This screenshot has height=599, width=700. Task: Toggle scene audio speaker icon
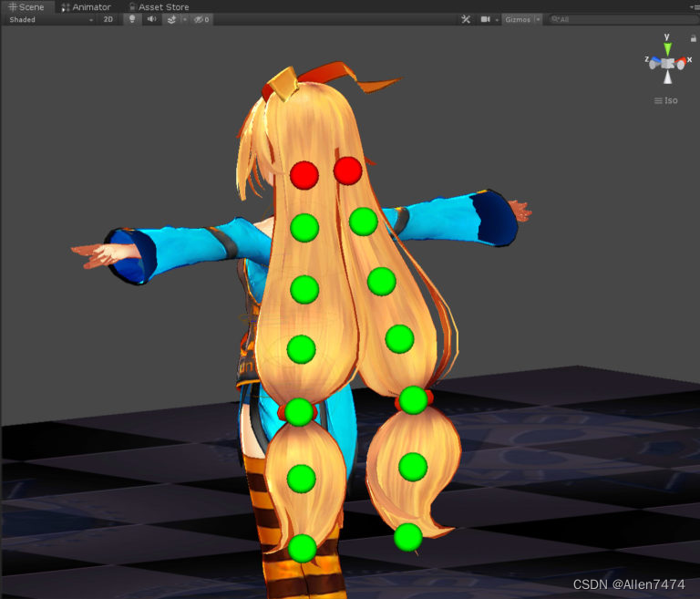[x=152, y=19]
